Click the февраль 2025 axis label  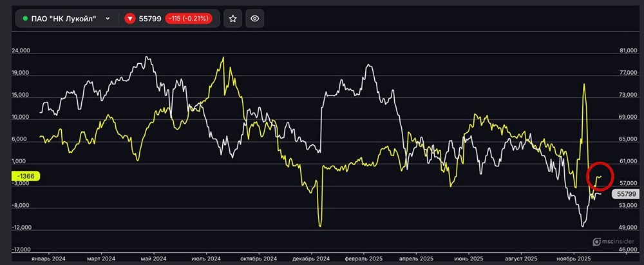pyautogui.click(x=363, y=259)
